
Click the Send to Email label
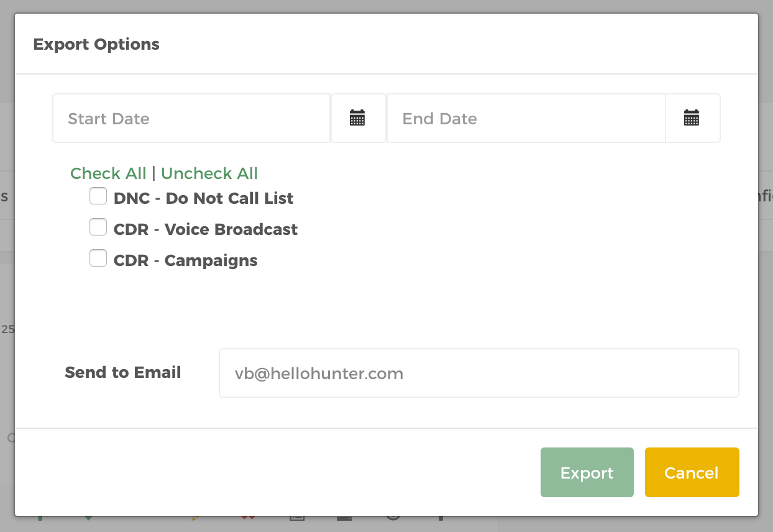(123, 372)
